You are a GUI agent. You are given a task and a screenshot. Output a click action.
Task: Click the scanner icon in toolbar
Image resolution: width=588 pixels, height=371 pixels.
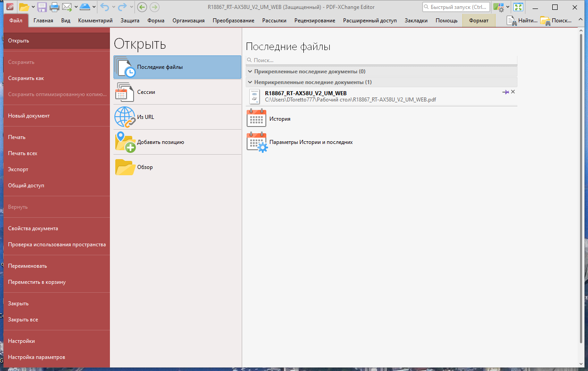(x=85, y=7)
